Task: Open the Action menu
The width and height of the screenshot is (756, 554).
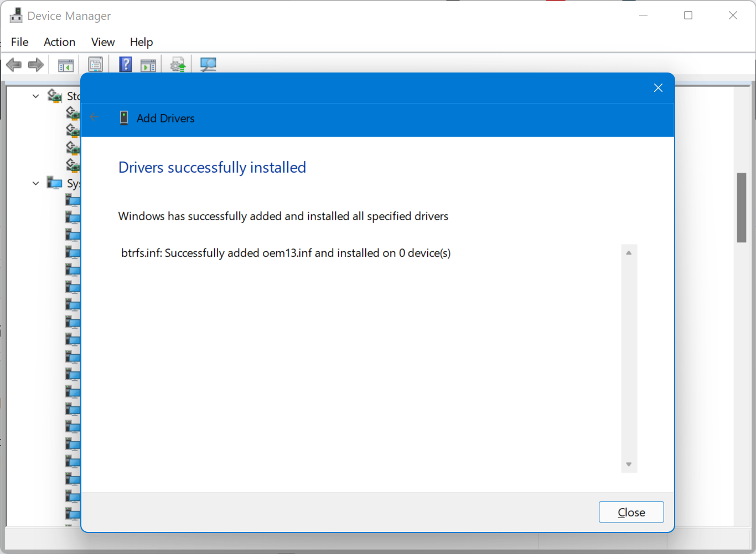Action: [60, 42]
